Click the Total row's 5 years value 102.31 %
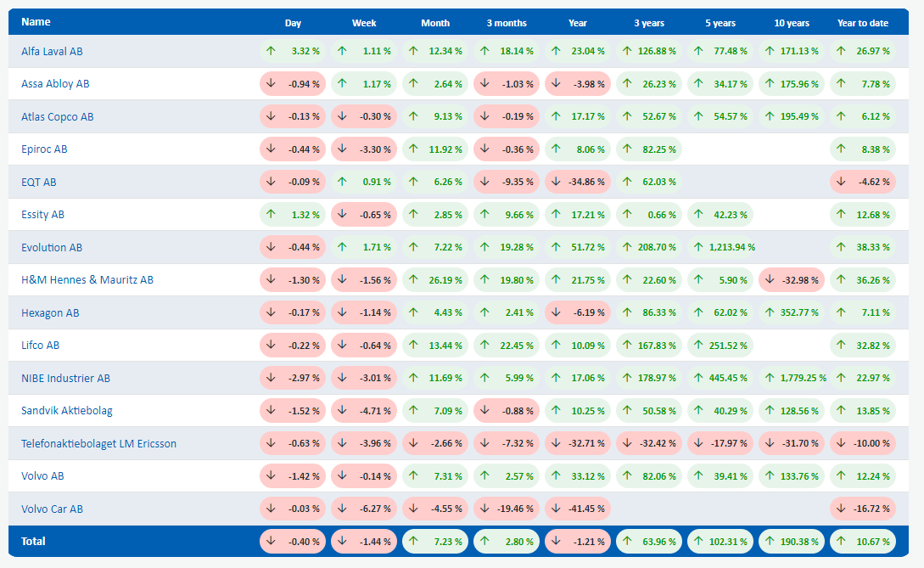The image size is (924, 568). pyautogui.click(x=728, y=542)
